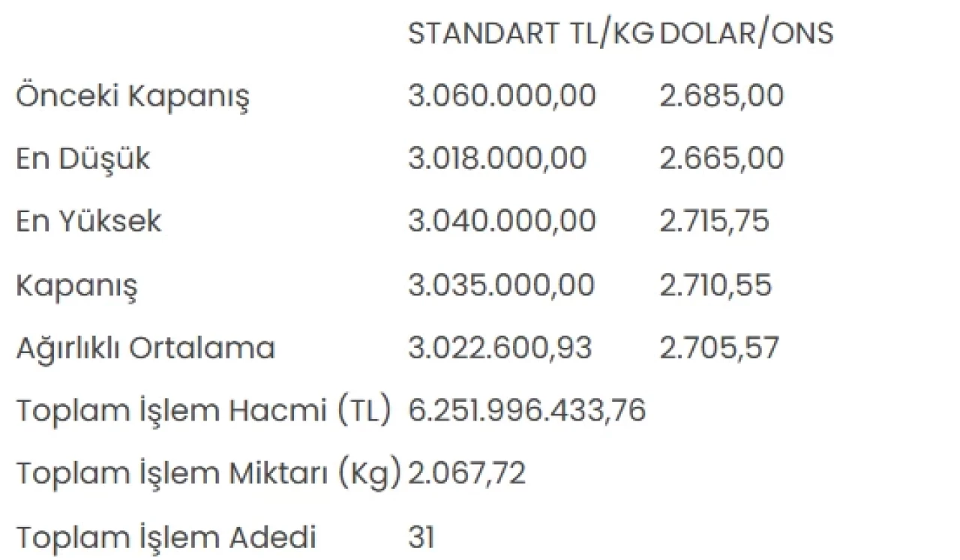Click the weighted average value 3.022.600,93
The image size is (960, 560).
(x=499, y=349)
